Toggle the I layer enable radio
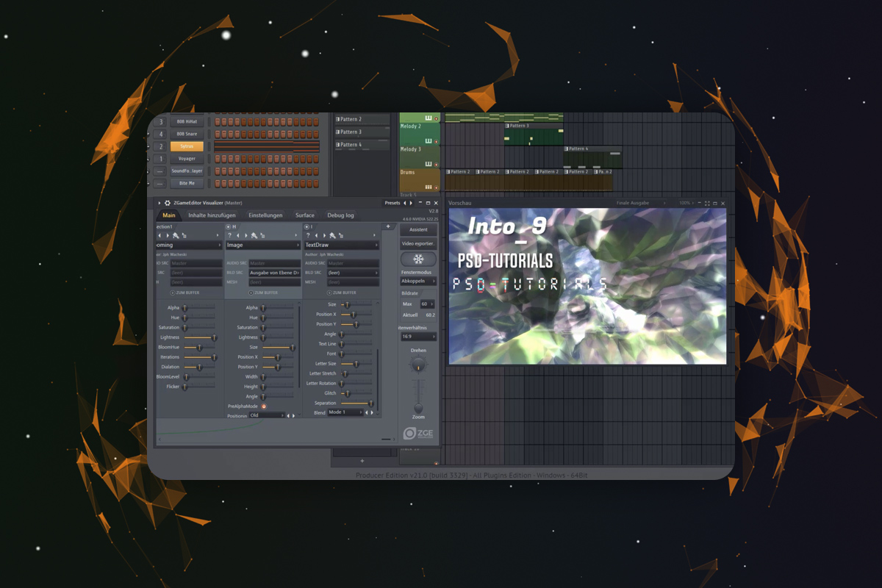The image size is (882, 588). click(x=306, y=226)
